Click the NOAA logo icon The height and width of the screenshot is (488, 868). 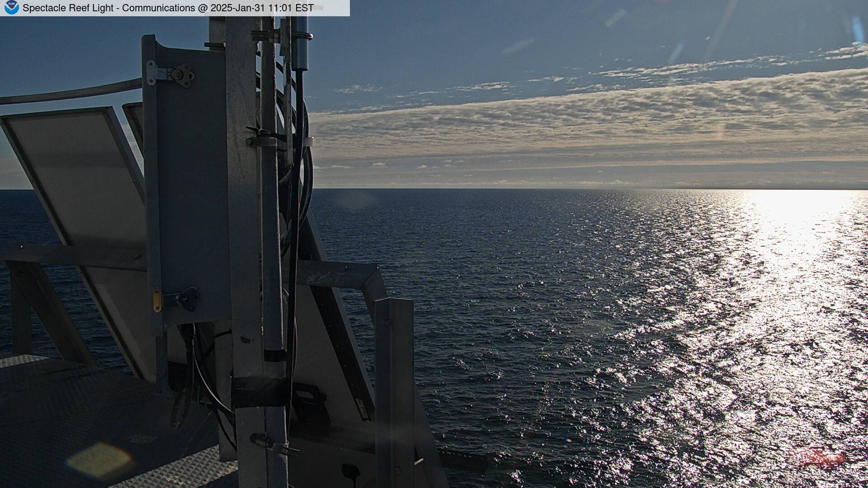(11, 8)
